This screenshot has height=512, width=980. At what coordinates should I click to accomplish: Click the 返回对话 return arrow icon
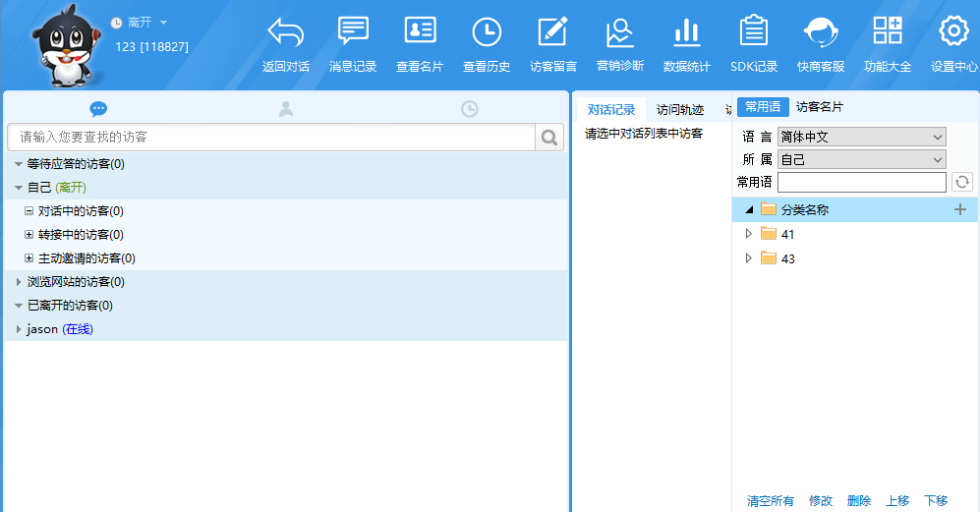point(286,32)
